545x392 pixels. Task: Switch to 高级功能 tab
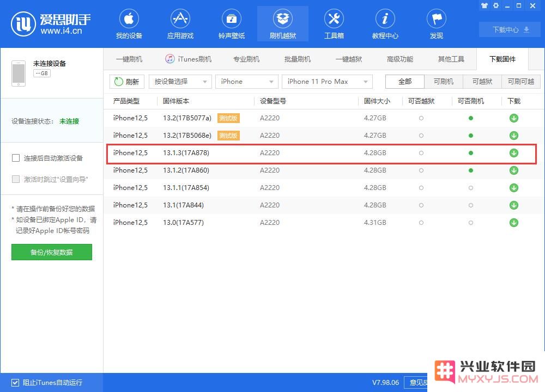click(399, 59)
